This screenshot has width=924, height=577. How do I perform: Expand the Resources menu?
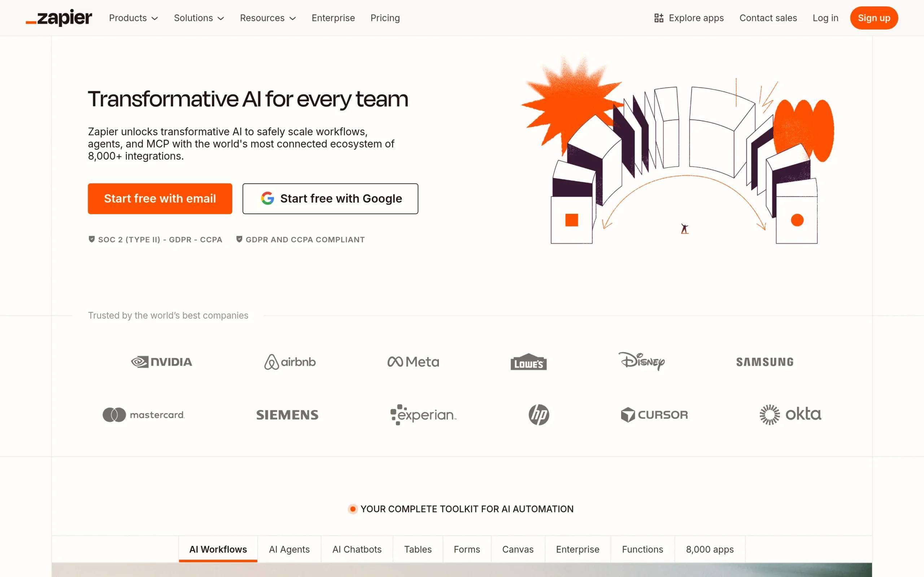pos(267,18)
